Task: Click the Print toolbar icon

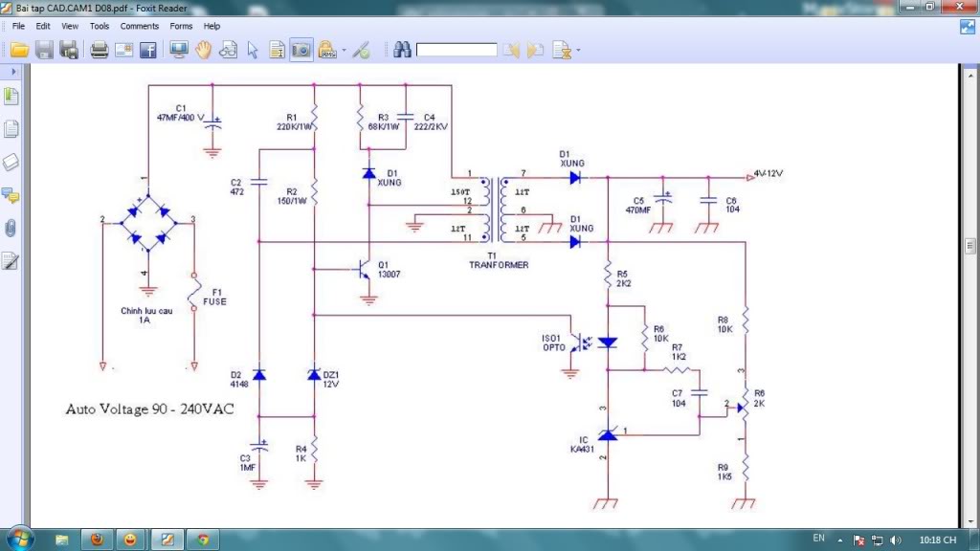Action: tap(99, 50)
